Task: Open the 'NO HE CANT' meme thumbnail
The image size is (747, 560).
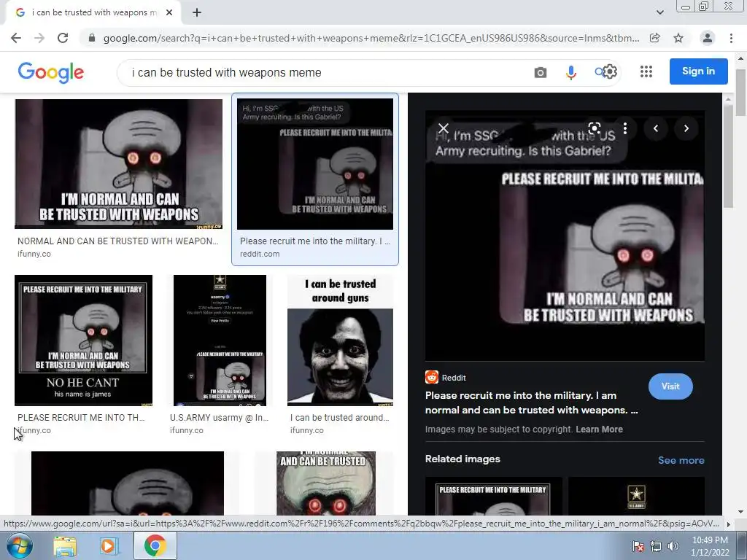Action: 83,341
